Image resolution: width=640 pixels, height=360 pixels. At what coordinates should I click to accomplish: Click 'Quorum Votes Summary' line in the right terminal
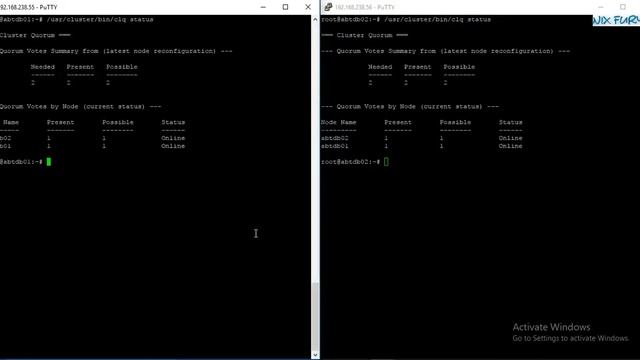(445, 51)
